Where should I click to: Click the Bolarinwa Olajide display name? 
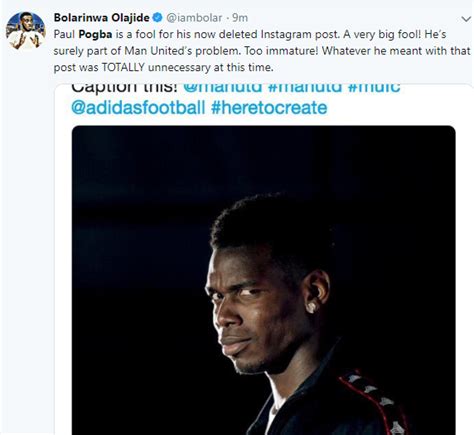click(x=102, y=18)
